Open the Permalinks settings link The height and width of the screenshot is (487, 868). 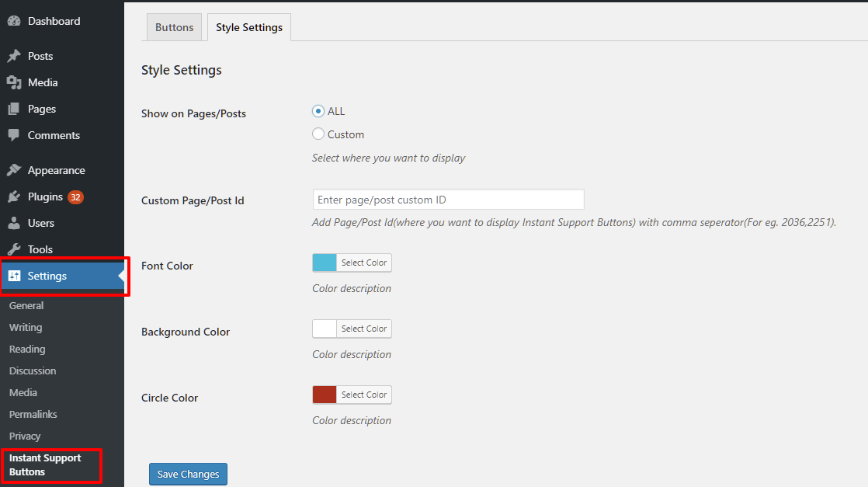click(x=33, y=414)
